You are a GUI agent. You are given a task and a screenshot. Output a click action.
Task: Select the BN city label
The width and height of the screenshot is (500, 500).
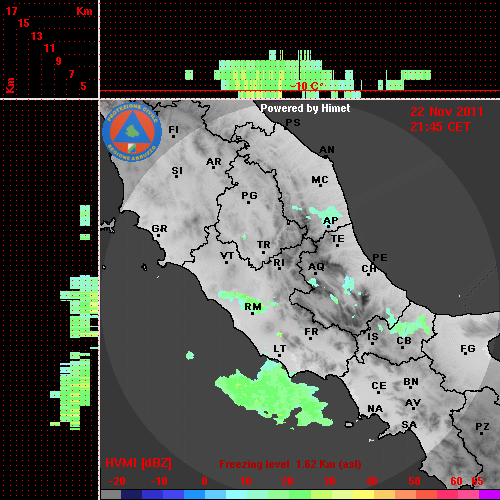tap(411, 382)
